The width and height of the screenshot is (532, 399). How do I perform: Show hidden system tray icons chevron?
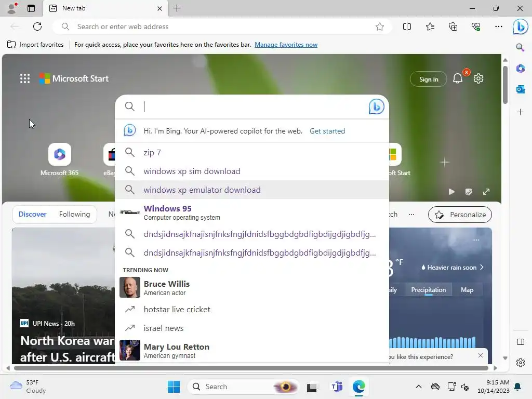click(x=419, y=387)
